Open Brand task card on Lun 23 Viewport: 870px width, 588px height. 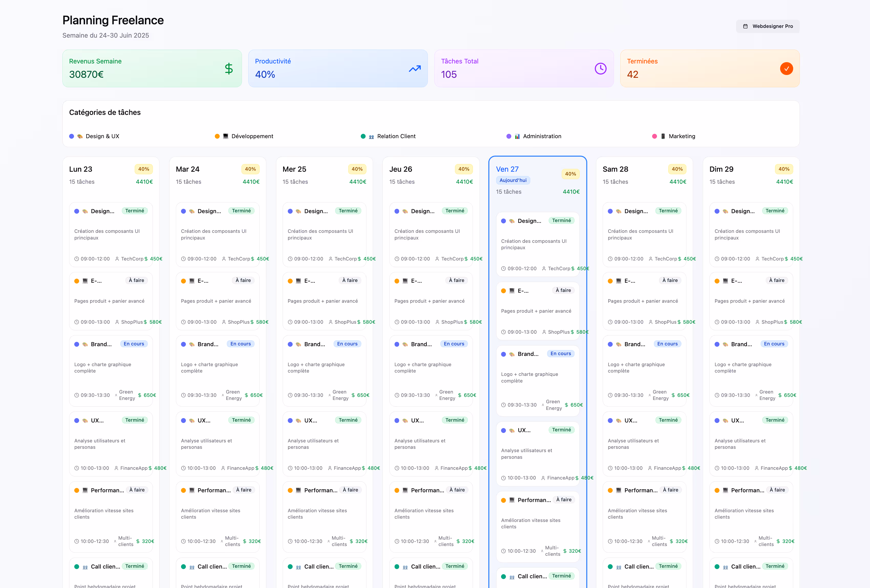111,371
